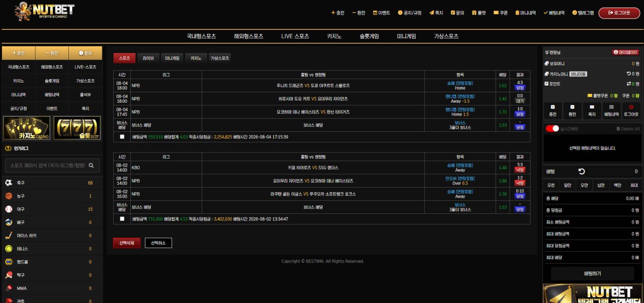Image resolution: width=644 pixels, height=303 pixels.
Task: Switch to the 미니게임 history tab
Action: (172, 58)
